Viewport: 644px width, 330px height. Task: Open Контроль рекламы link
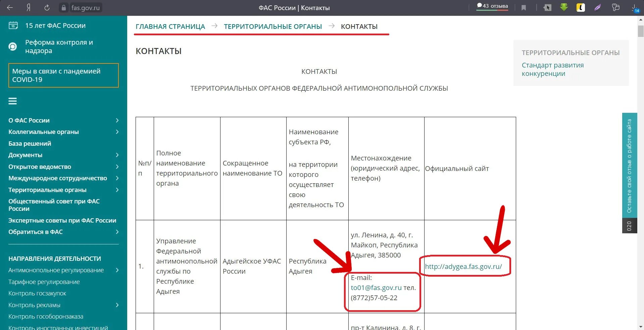(x=34, y=305)
